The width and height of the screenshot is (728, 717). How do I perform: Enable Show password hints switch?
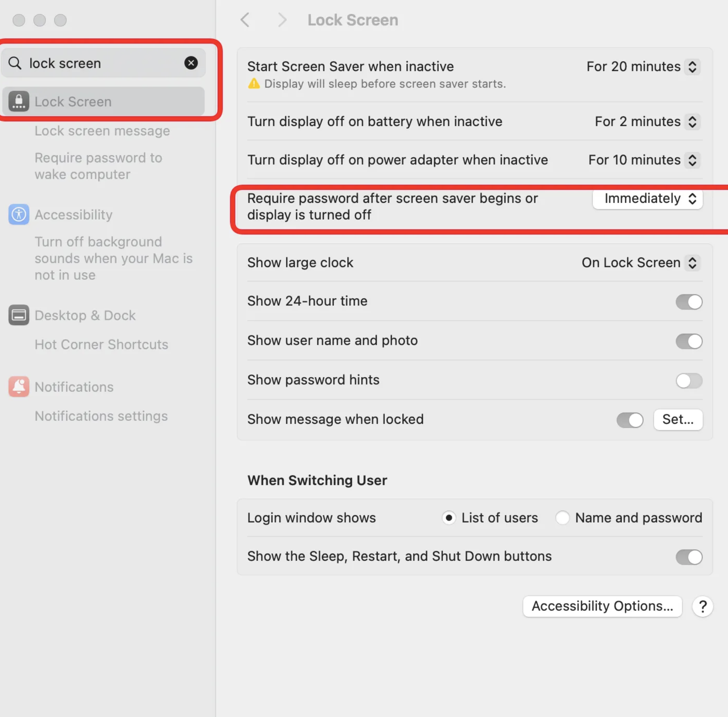(x=689, y=380)
